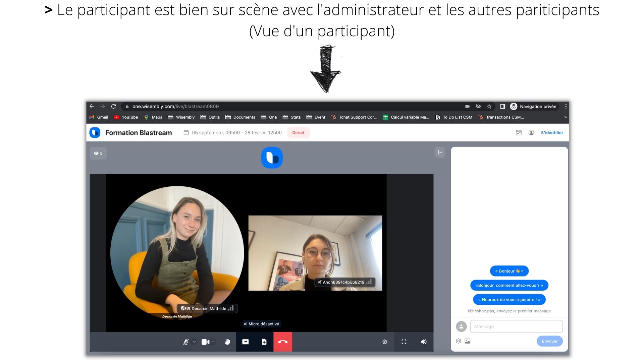Unmute the microphone in call toolbar
This screenshot has height=362, width=644.
pos(185,342)
